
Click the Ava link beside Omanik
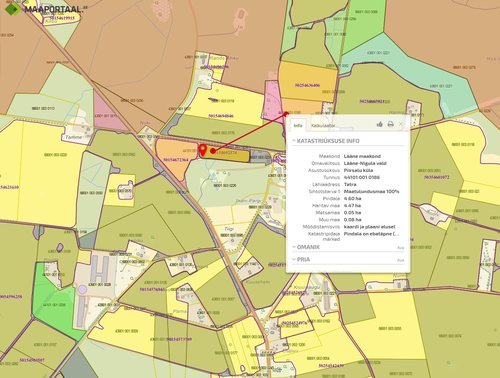(x=400, y=248)
